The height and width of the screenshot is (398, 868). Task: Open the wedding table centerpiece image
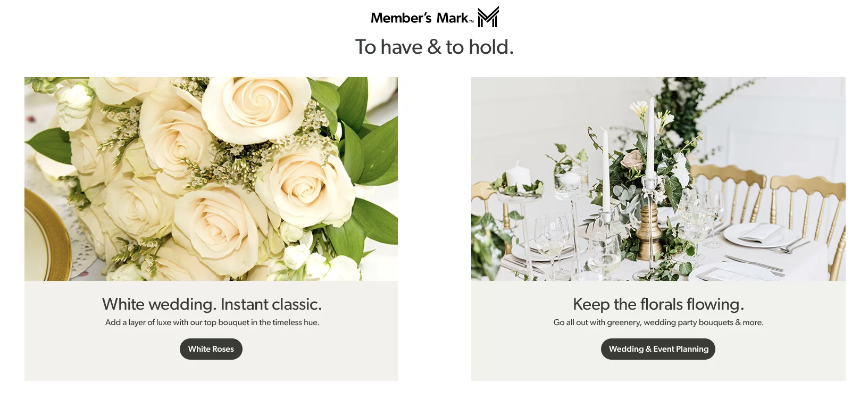pyautogui.click(x=658, y=179)
